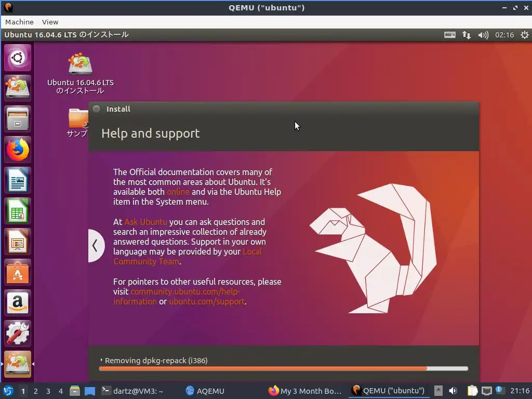Launch LibreOffice Impress from the launcher

[x=18, y=242]
